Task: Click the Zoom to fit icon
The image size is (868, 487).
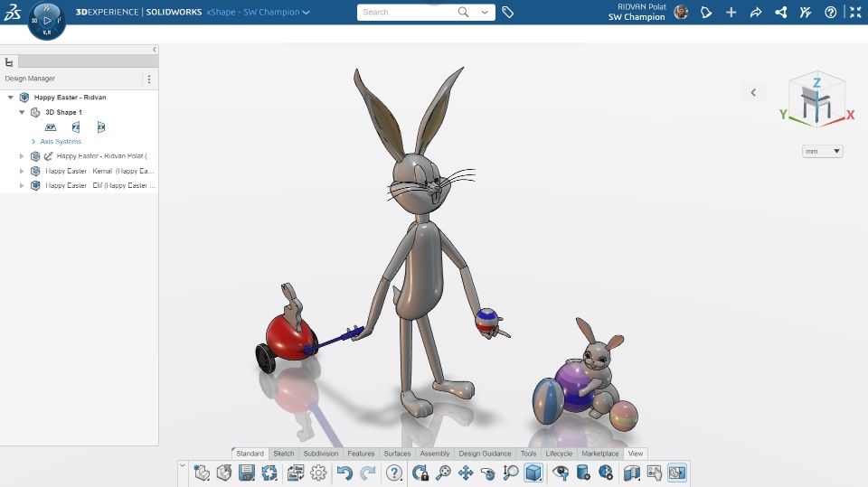Action: point(443,473)
